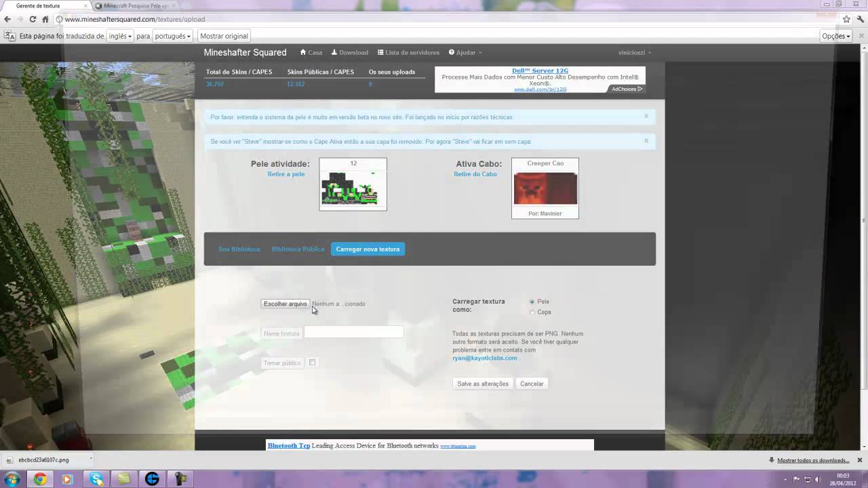Click the ryan@kayoticlabs.com email link
This screenshot has height=488, width=868.
[485, 358]
